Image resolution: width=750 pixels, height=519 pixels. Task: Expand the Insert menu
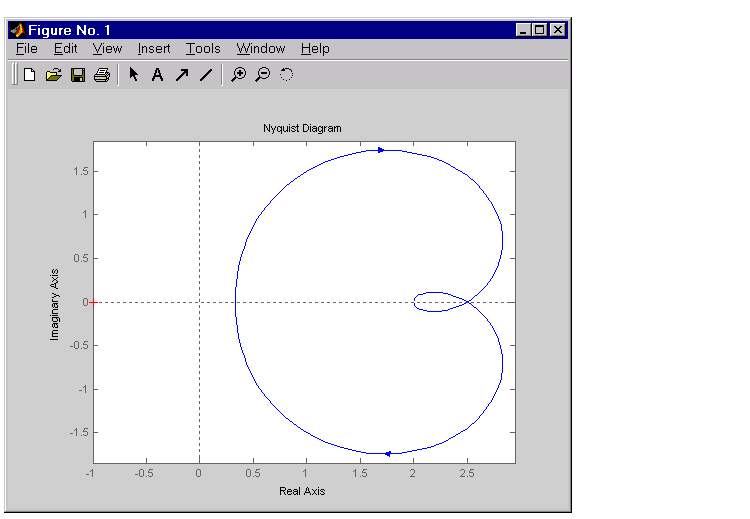(154, 48)
